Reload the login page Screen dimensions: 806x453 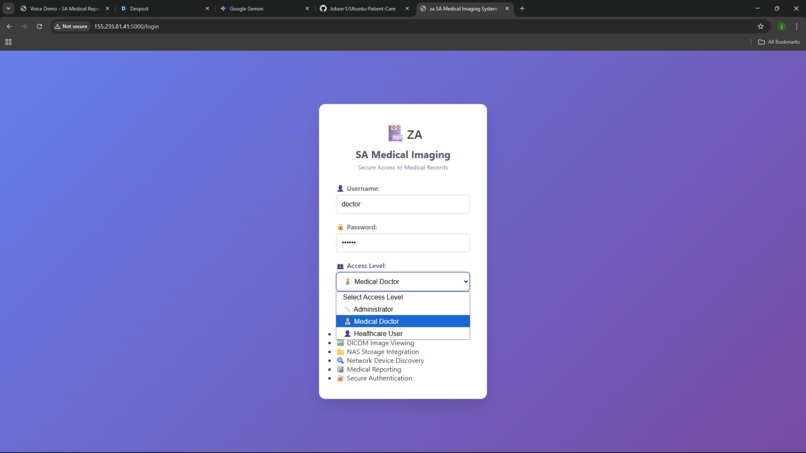39,26
